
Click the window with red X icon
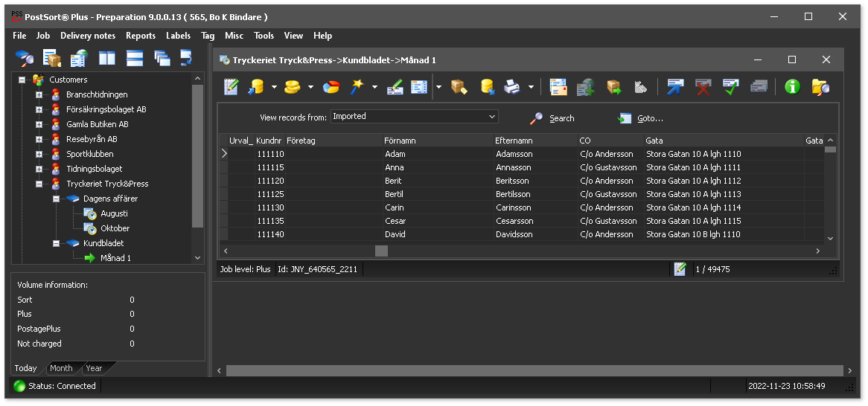pyautogui.click(x=703, y=87)
